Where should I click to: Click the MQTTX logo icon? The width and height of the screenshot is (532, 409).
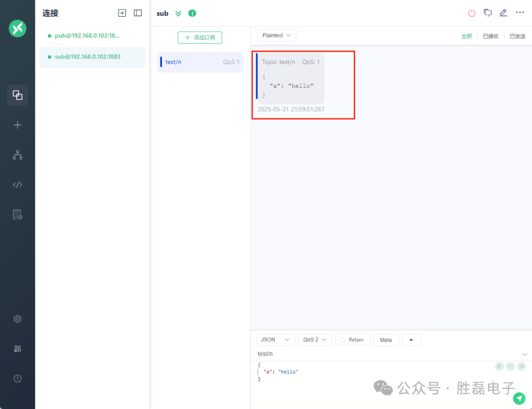point(17,29)
